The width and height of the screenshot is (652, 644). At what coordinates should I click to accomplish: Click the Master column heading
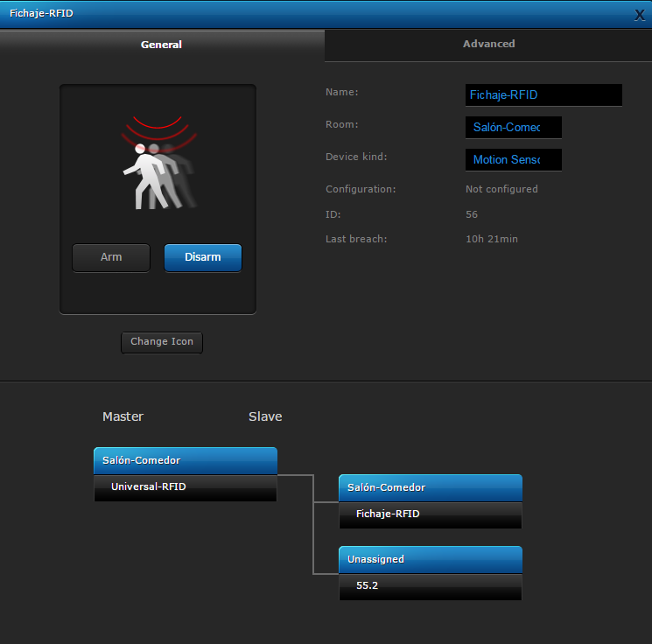123,416
